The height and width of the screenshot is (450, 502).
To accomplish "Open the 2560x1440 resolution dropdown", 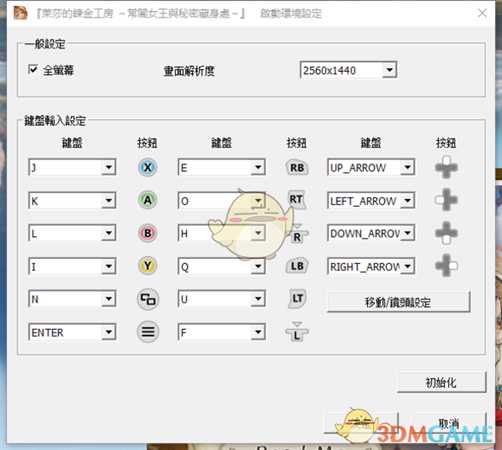I will click(x=348, y=70).
